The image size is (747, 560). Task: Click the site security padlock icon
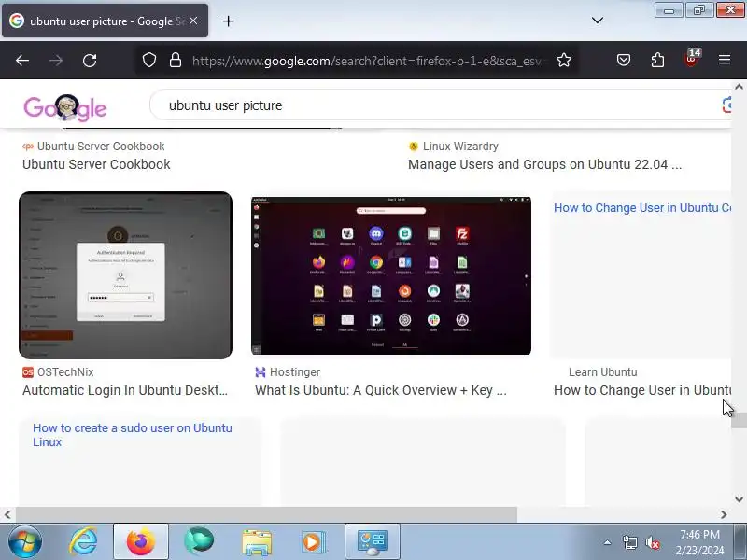coord(176,60)
